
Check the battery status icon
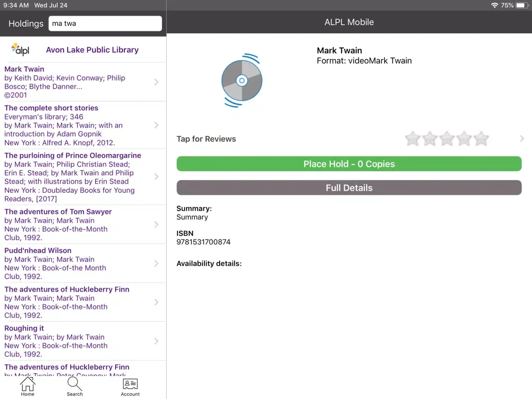point(522,5)
